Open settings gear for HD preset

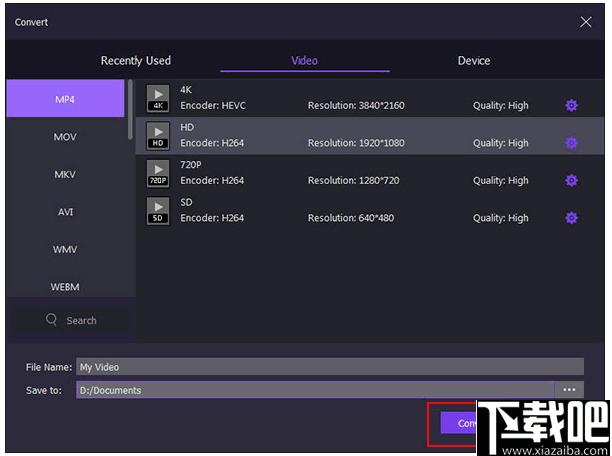(x=571, y=143)
